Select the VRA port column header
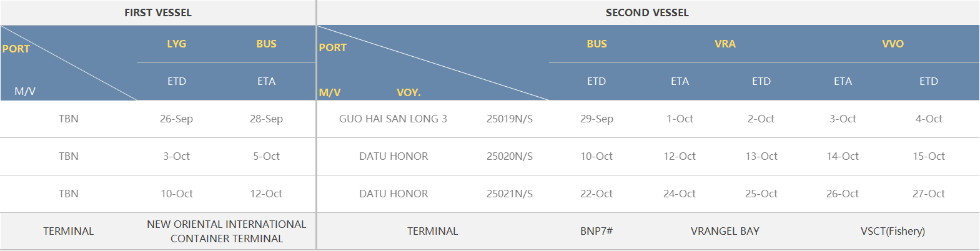This screenshot has width=980, height=251. pyautogui.click(x=725, y=44)
